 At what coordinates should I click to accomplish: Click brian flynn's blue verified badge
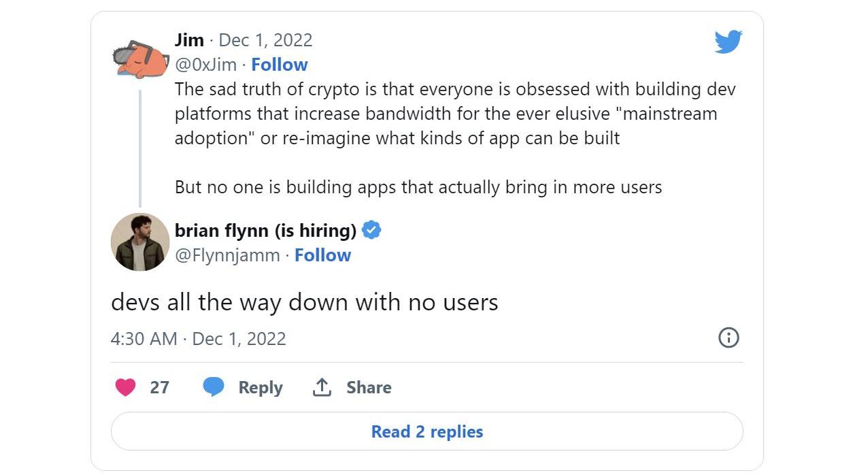click(371, 231)
